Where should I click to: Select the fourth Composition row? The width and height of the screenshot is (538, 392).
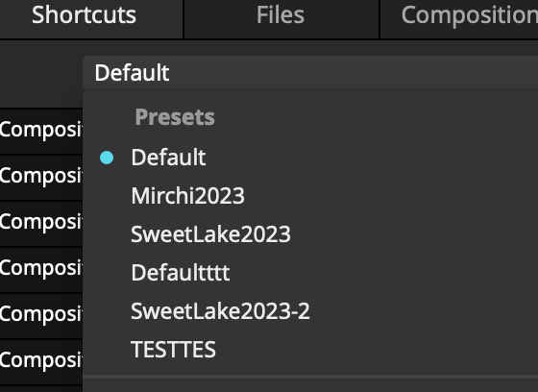coord(41,269)
